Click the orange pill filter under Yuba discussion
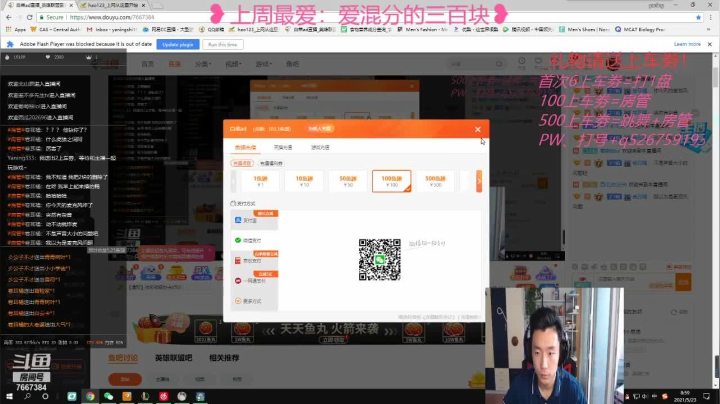Viewport: 720px width, 404px height. point(125,379)
